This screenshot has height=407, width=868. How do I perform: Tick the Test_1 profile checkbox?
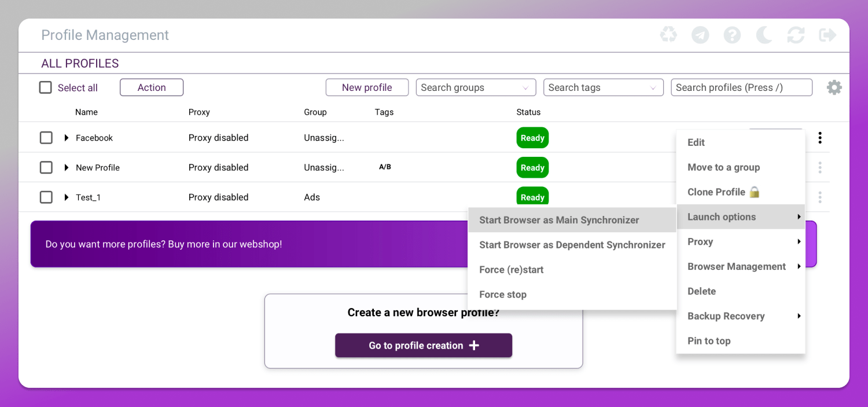click(x=46, y=197)
